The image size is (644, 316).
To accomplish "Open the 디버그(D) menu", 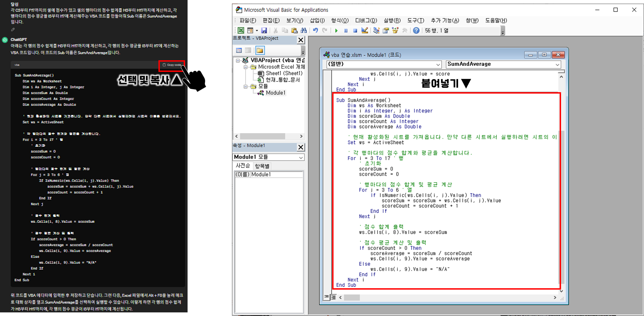I will [366, 20].
